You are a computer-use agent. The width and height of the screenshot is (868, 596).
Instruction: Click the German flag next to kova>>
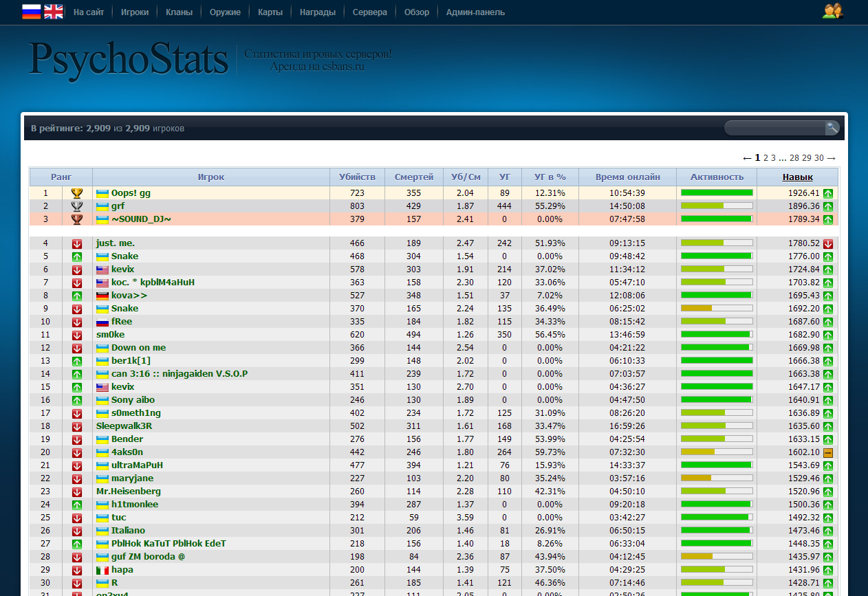point(102,296)
